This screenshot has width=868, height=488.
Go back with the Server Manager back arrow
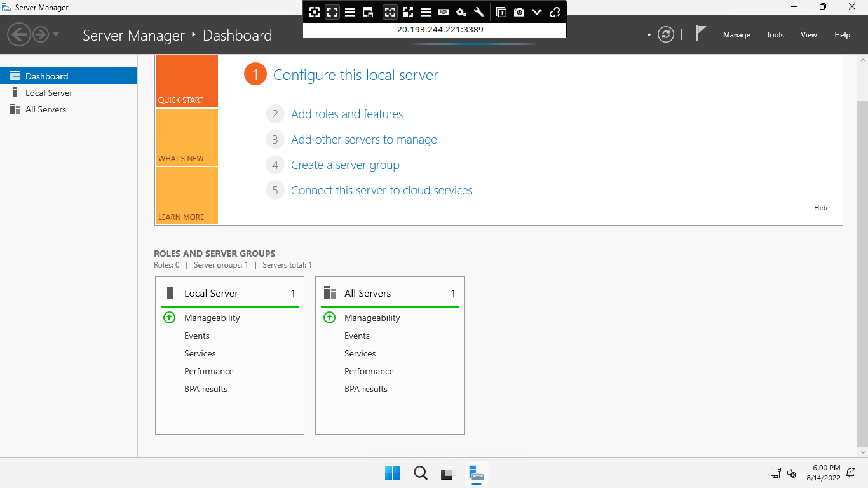pyautogui.click(x=20, y=34)
